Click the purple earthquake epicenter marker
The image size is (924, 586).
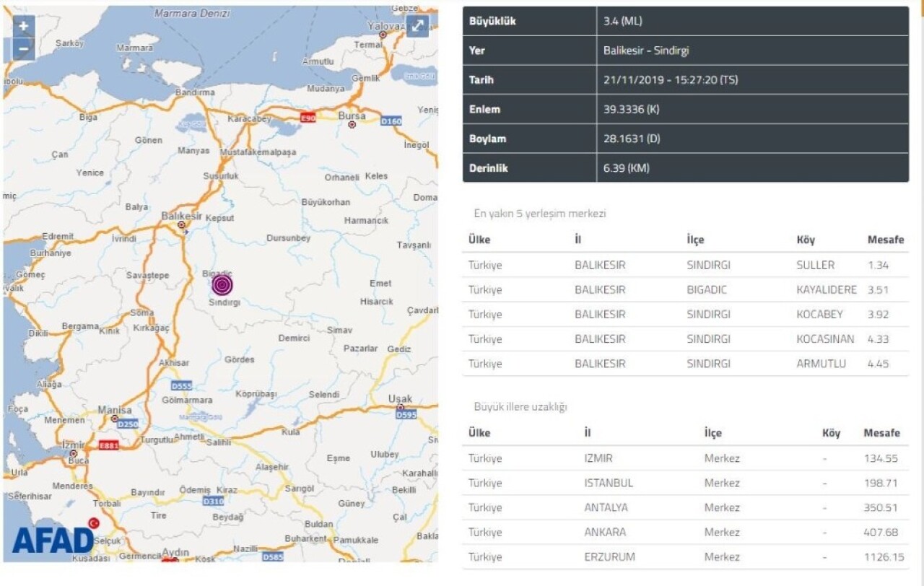(222, 284)
